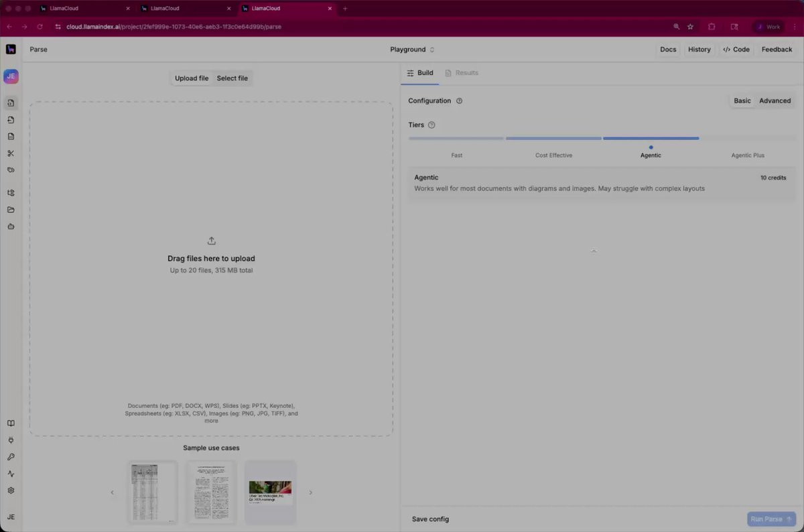Switch to the Build tab

(420, 73)
